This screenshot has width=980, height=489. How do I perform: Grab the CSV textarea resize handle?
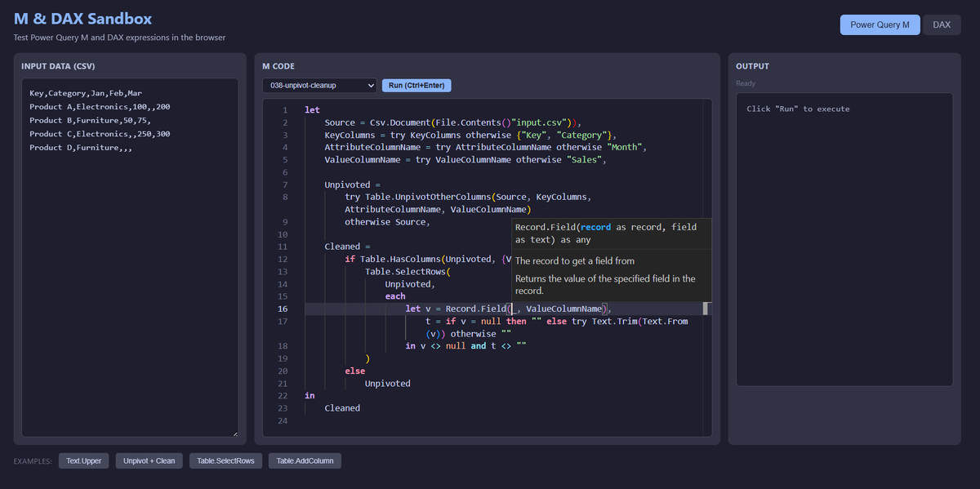[x=234, y=433]
